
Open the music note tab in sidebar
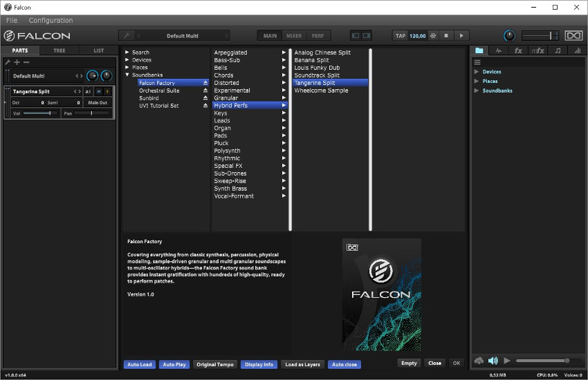(558, 50)
